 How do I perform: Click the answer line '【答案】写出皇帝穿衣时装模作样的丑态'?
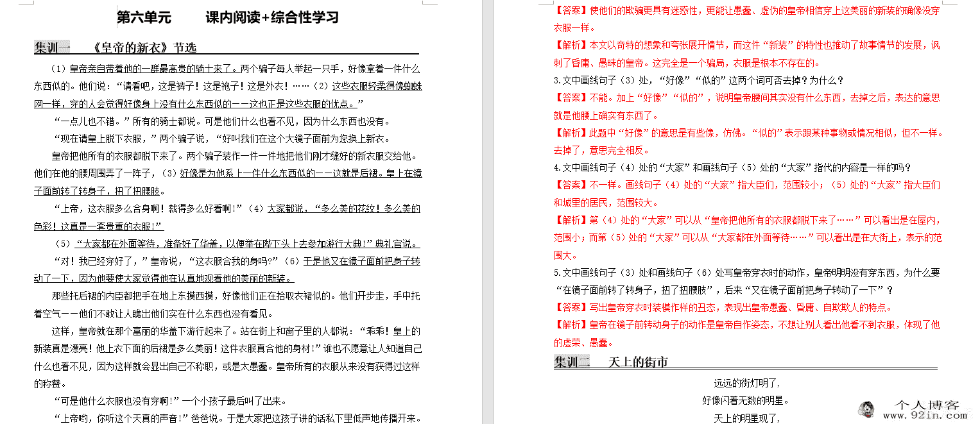[x=723, y=307]
